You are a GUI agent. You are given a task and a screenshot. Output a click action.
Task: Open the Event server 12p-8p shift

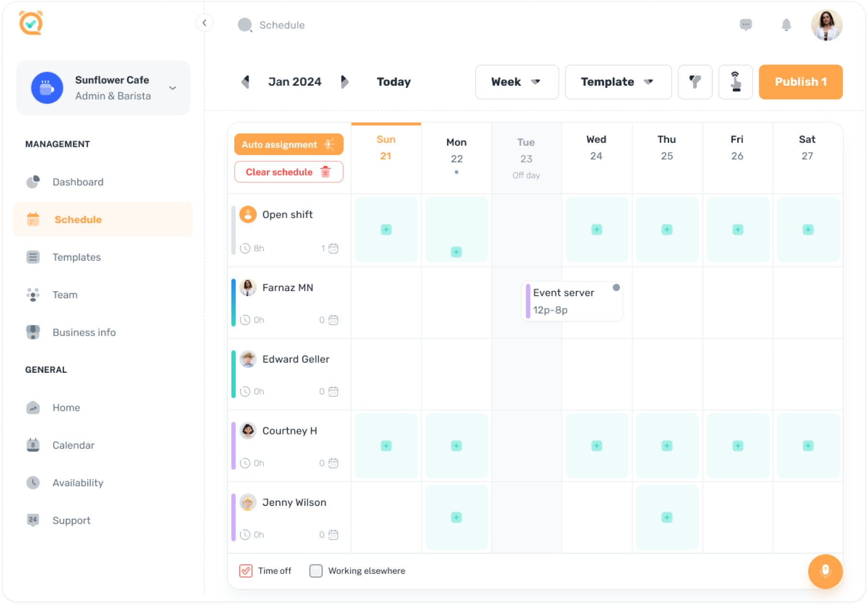click(572, 301)
